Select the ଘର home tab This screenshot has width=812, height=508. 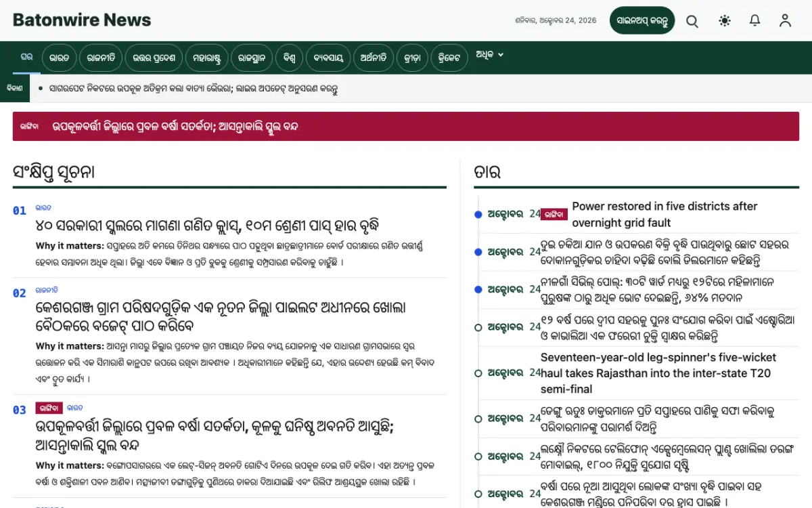click(26, 57)
